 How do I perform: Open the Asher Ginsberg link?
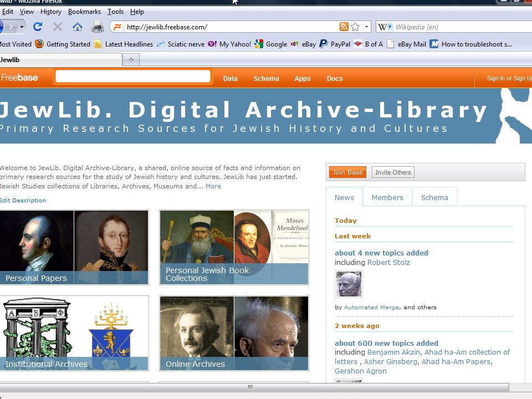pos(391,362)
